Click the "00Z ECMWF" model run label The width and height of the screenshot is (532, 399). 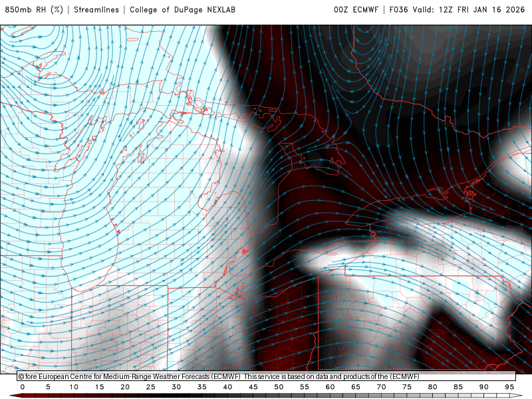point(356,10)
